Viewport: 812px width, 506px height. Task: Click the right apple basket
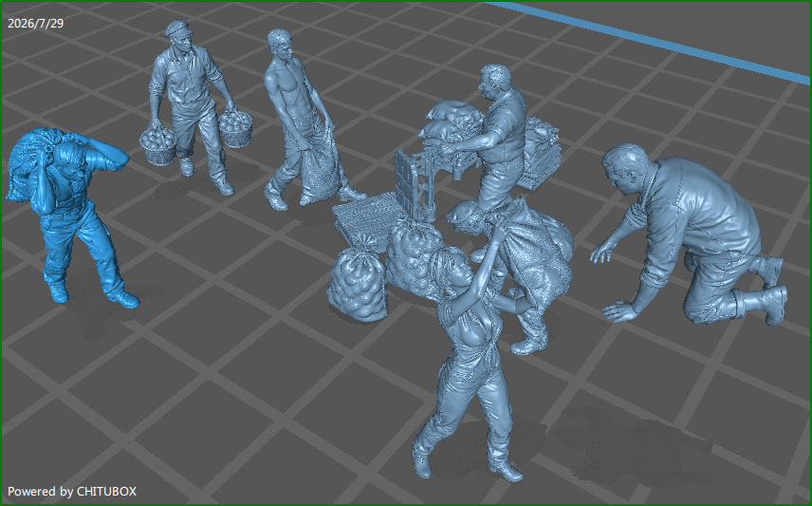[235, 127]
